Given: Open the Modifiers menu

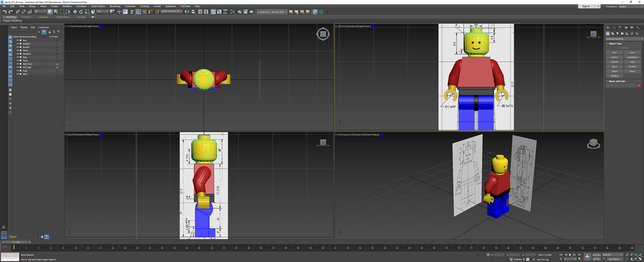Looking at the screenshot, I should tap(67, 6).
